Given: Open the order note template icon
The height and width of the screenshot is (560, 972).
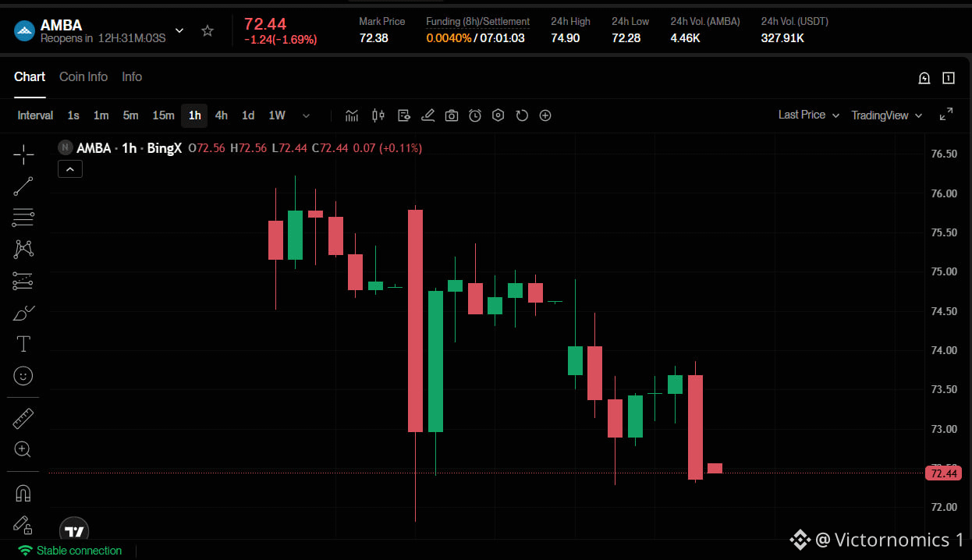Looking at the screenshot, I should pos(403,115).
